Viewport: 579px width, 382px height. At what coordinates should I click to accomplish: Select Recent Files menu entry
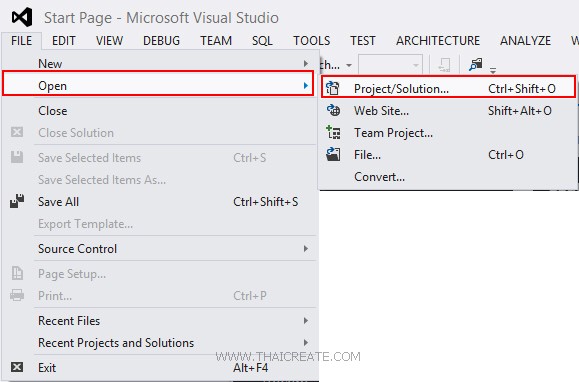pos(159,320)
